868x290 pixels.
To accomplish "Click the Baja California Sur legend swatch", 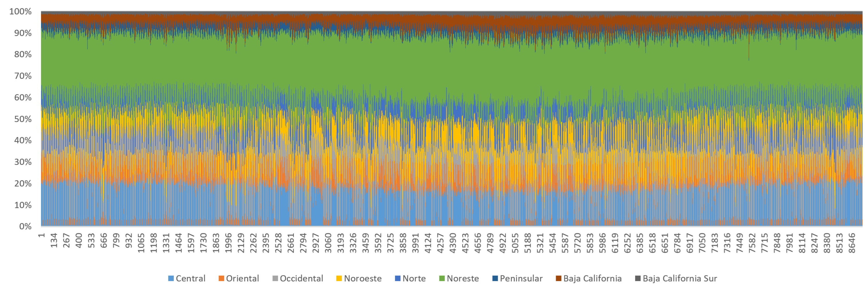I will coord(638,279).
